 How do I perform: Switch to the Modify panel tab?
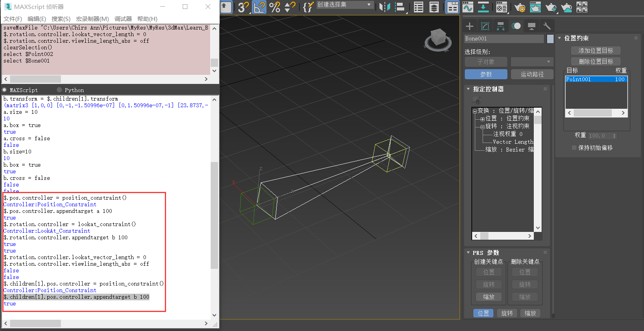pos(485,26)
